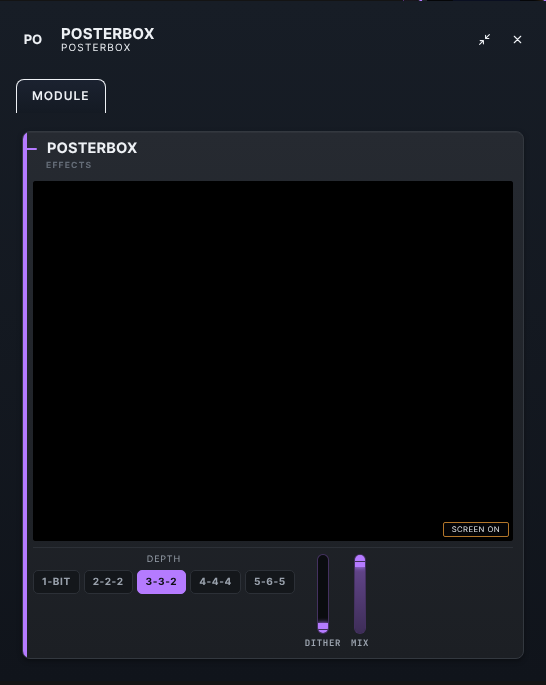546x685 pixels.
Task: Set depth to 5-6-5
Action: 270,581
